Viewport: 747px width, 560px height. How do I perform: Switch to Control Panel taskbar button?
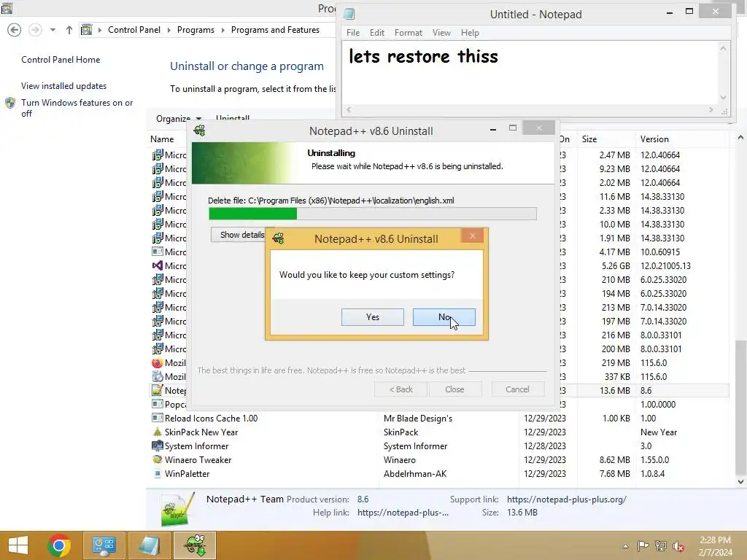[x=104, y=545]
